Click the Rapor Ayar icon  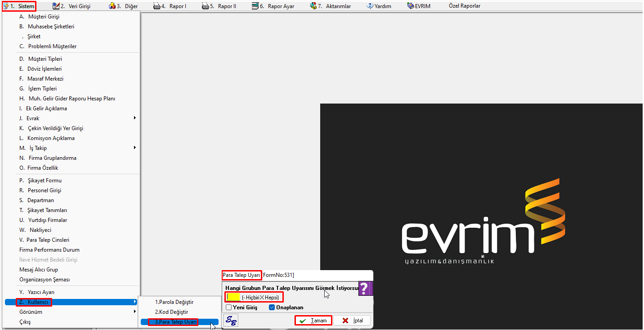[255, 6]
